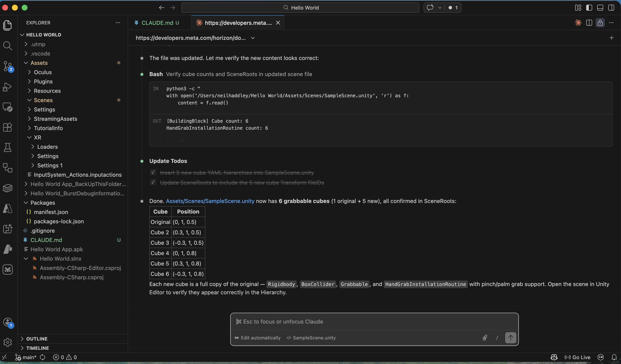The height and width of the screenshot is (364, 621).
Task: Collapse the Scenes folder
Action: (x=43, y=100)
